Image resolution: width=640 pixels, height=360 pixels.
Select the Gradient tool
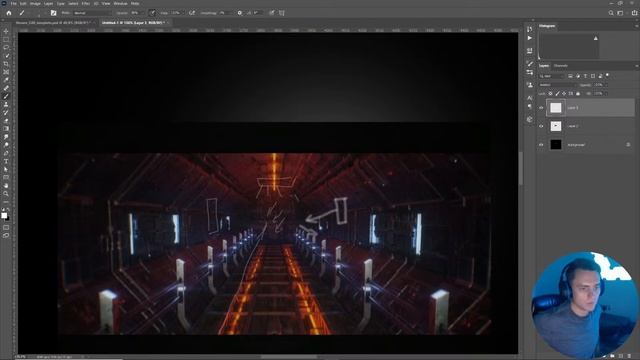tap(6, 129)
